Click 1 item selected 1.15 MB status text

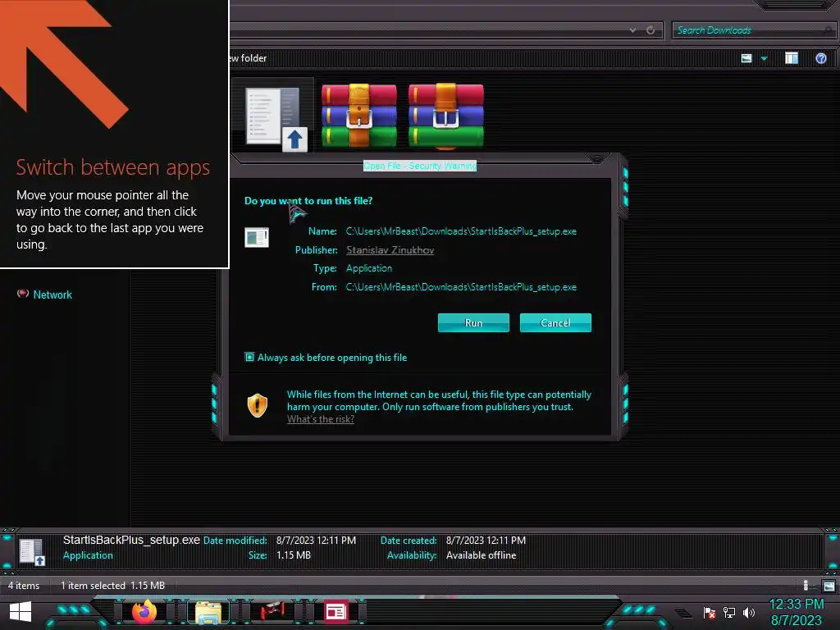click(112, 586)
